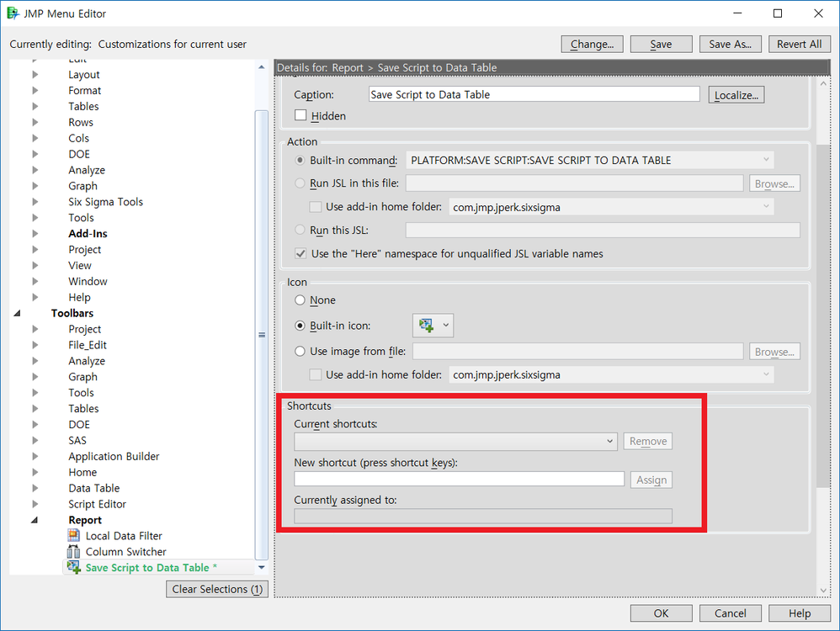Expand the Data Table toolbar node
This screenshot has width=840, height=631.
[x=35, y=487]
